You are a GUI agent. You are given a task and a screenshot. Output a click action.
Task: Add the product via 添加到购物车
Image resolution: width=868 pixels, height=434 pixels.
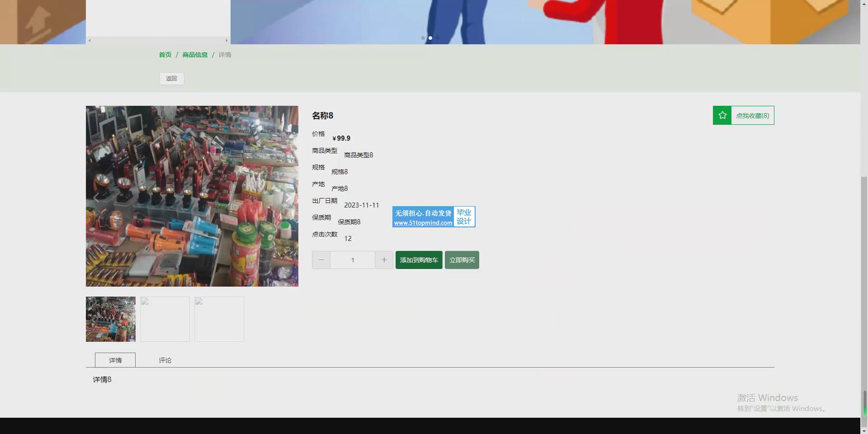click(x=419, y=260)
